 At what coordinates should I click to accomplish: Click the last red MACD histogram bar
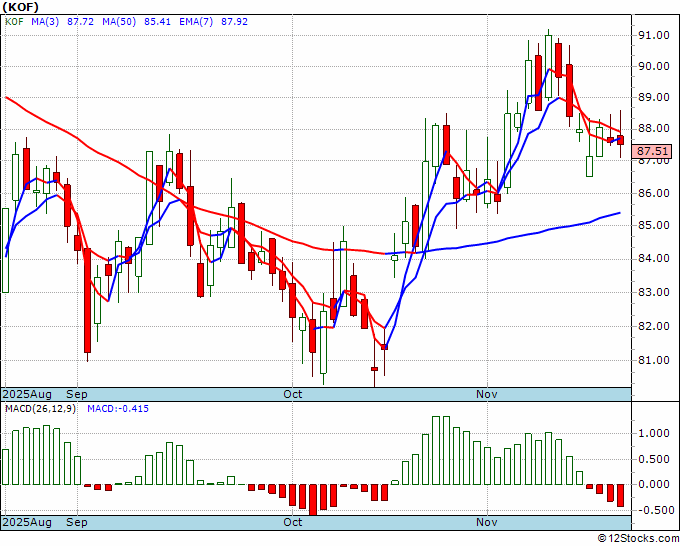pos(621,495)
